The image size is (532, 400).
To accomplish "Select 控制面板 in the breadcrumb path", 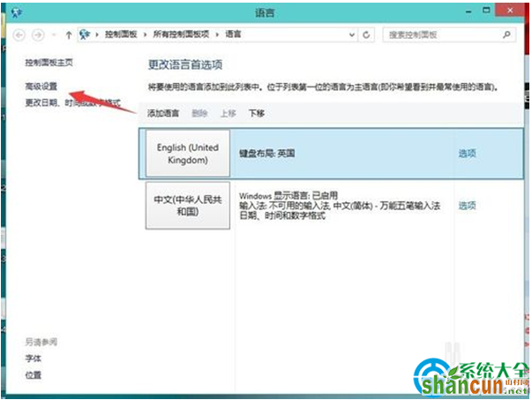I will (121, 34).
